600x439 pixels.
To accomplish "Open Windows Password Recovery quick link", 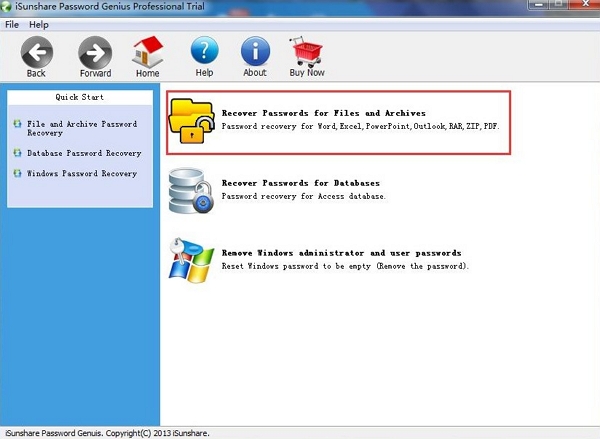I will point(82,173).
